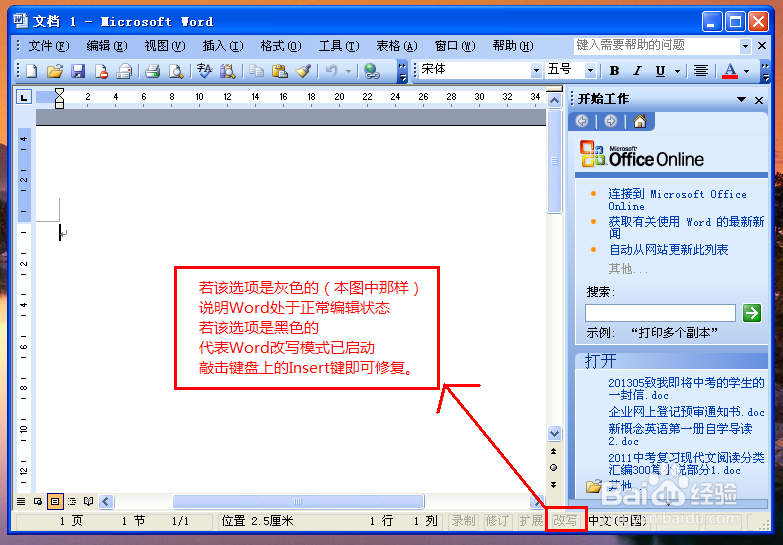783x545 pixels.
Task: Click the horizontal scrollbar thumb
Action: pyautogui.click(x=298, y=501)
